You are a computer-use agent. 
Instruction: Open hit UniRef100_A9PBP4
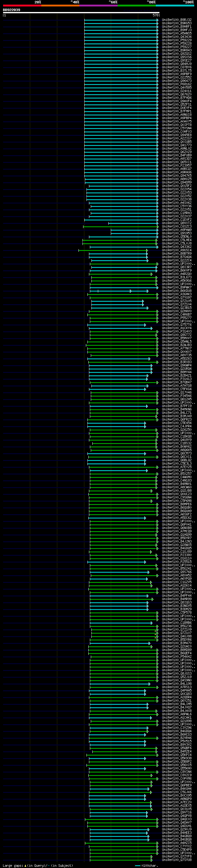click(177, 118)
